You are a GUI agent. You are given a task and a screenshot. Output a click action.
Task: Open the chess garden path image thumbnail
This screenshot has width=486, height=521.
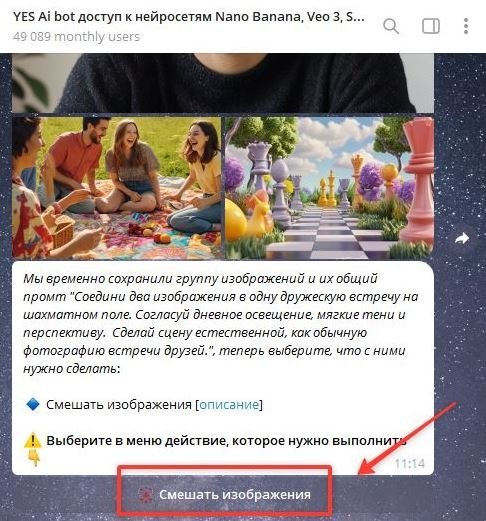(329, 188)
